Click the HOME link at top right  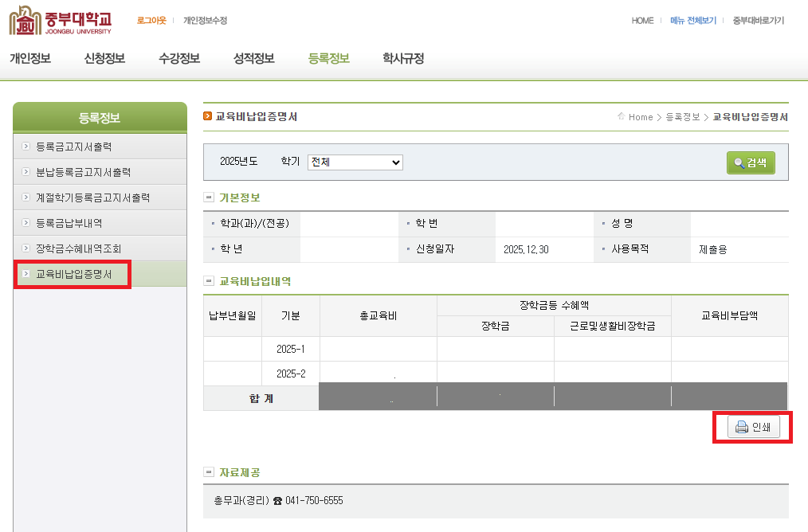click(642, 21)
